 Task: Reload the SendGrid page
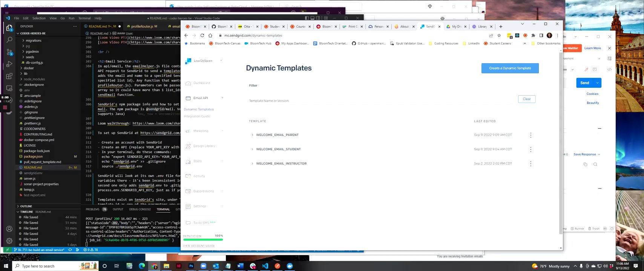click(x=202, y=35)
